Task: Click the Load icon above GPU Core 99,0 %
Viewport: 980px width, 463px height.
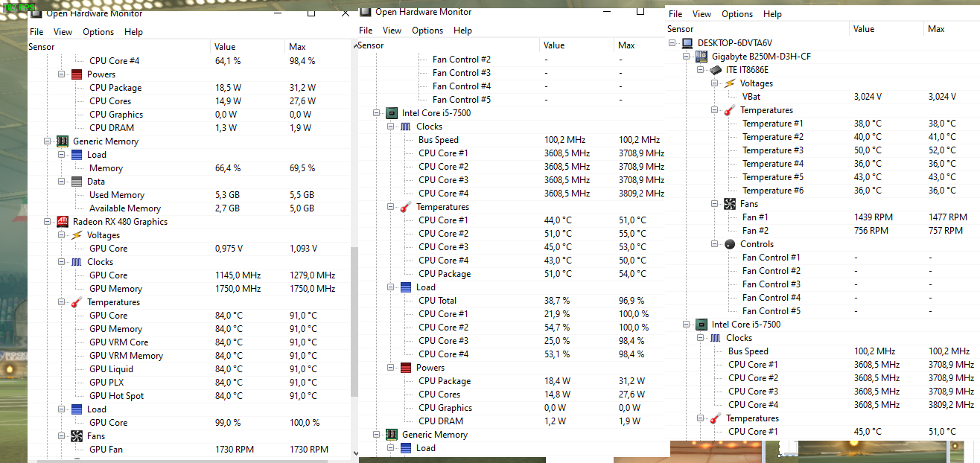Action: click(x=77, y=409)
